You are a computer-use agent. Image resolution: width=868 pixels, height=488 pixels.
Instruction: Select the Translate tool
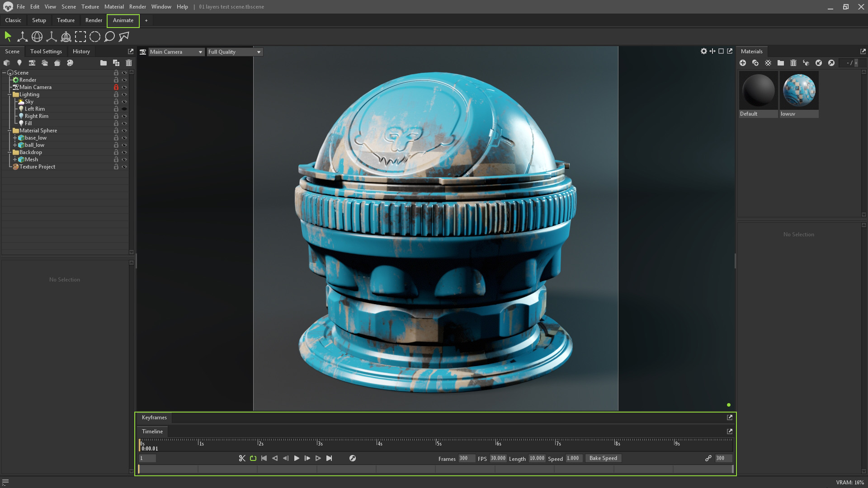(x=22, y=37)
